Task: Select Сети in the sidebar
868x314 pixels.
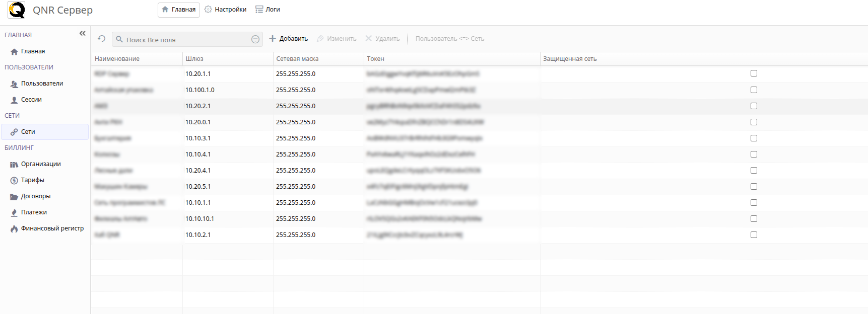Action: (45, 132)
